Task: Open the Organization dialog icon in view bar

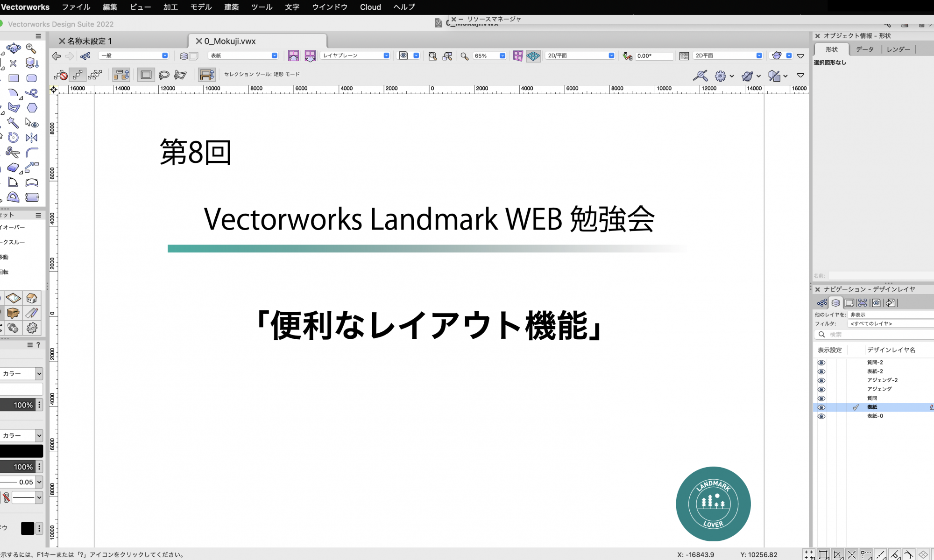Action: coord(85,56)
